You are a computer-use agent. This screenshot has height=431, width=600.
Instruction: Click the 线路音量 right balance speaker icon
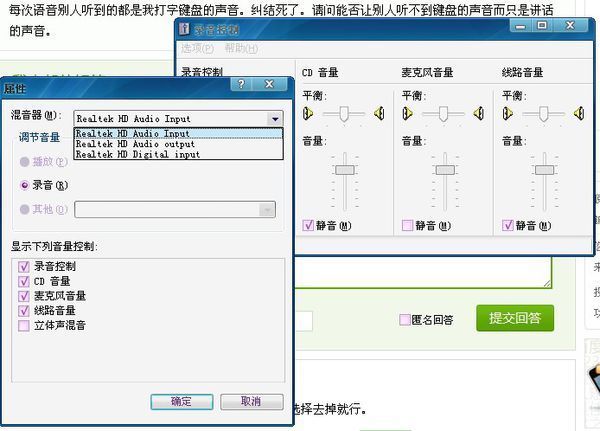579,113
